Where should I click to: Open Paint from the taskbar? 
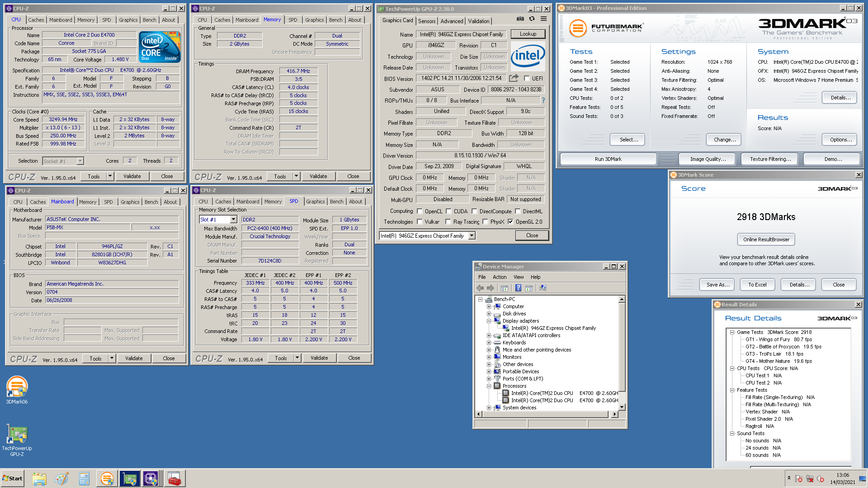coord(61,479)
